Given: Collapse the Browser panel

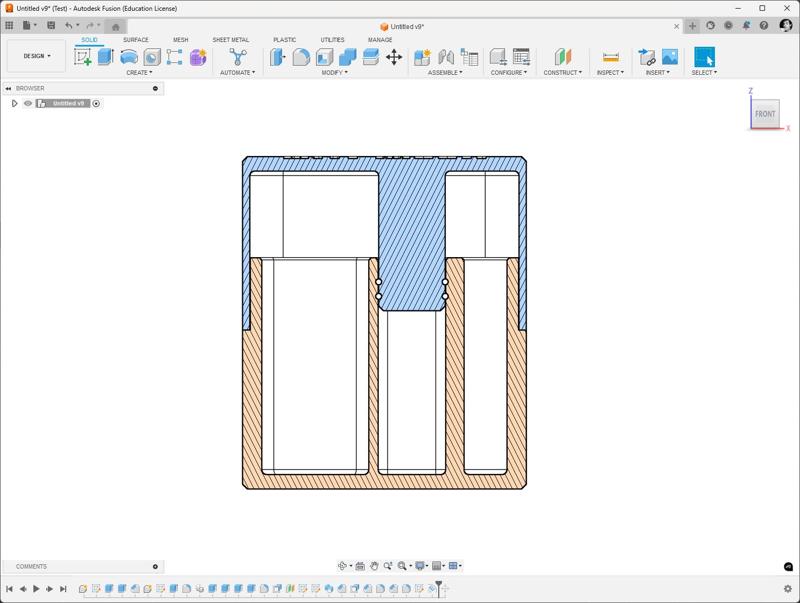Looking at the screenshot, I should click(8, 88).
